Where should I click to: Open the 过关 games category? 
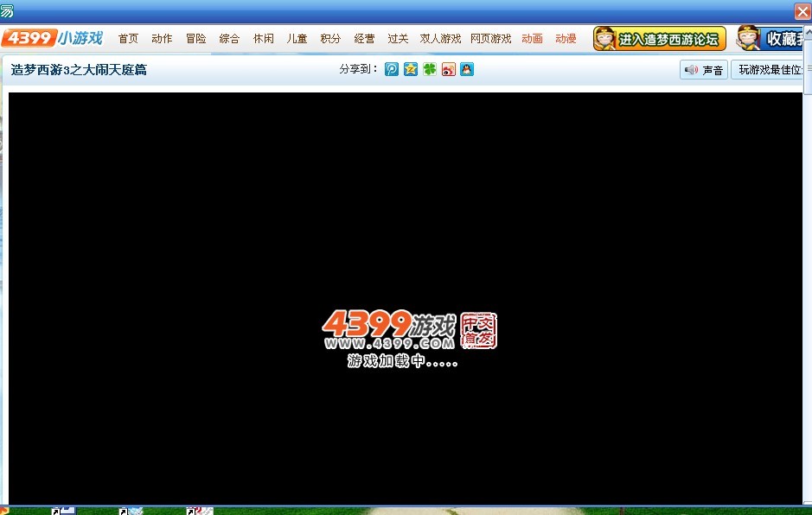(x=398, y=39)
